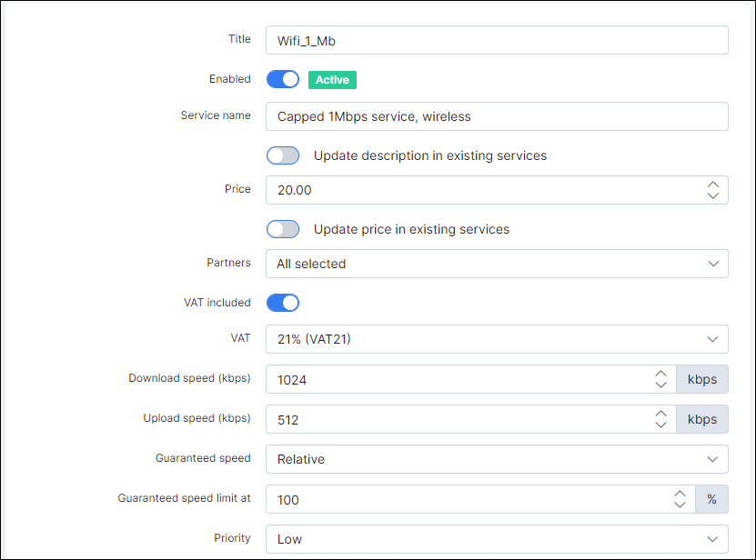Click the kbps badge next to Upload speed
This screenshot has height=560, width=756.
(701, 419)
